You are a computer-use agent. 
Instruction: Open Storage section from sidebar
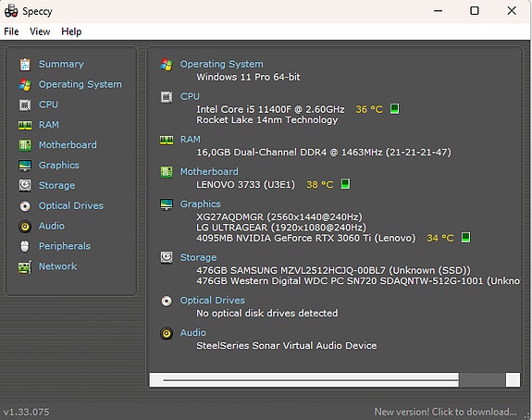56,185
